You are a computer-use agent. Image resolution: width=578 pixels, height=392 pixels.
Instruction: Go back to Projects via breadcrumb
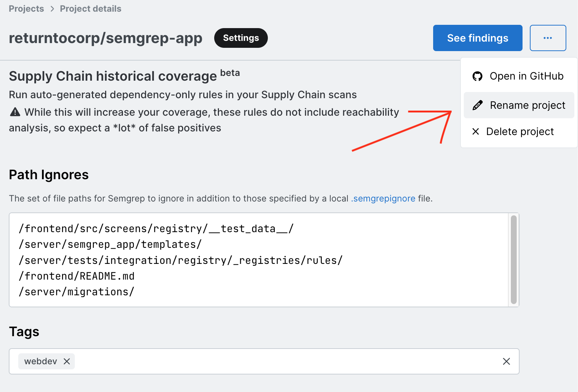(x=26, y=9)
